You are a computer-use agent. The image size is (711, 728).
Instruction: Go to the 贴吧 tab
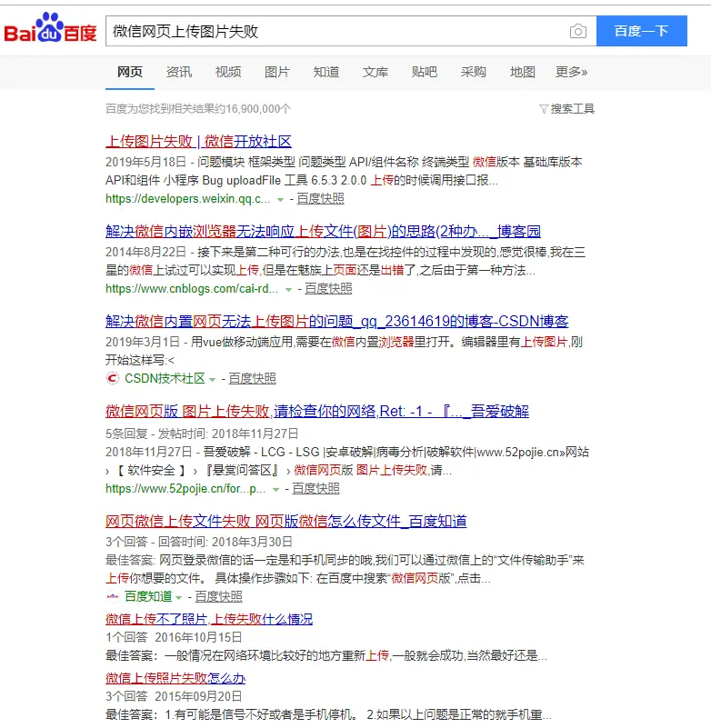[425, 72]
